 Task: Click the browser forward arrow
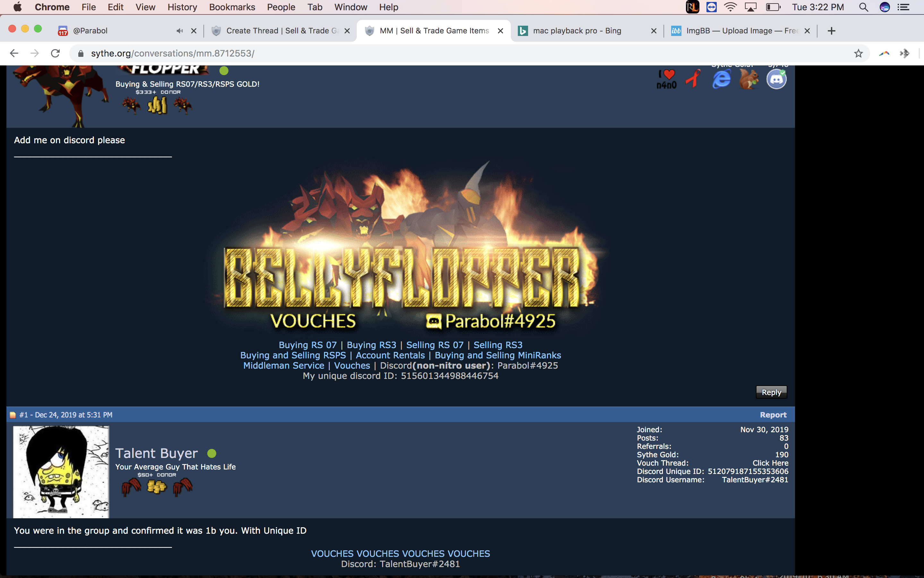[x=34, y=53]
